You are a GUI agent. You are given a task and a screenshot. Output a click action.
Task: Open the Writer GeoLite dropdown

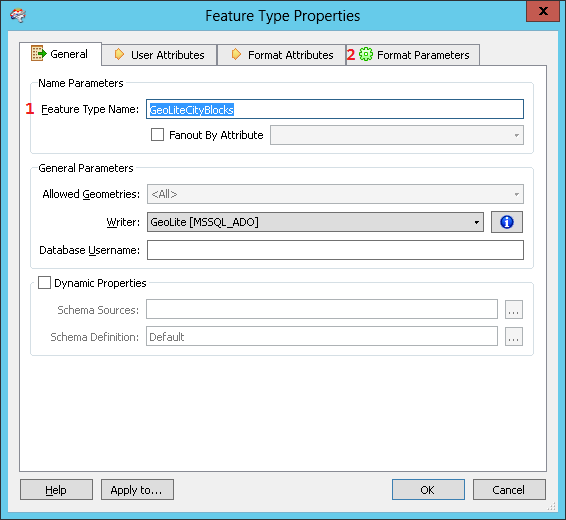point(315,222)
